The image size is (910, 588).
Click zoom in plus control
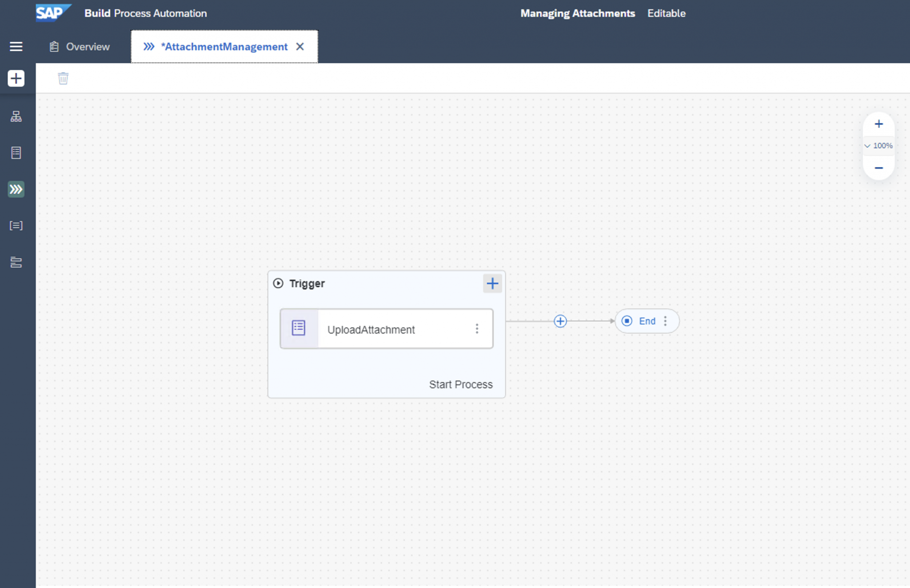[878, 124]
